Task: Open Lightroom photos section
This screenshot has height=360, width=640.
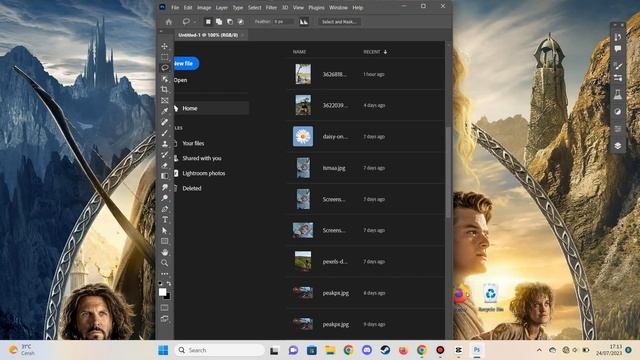Action: [x=203, y=173]
